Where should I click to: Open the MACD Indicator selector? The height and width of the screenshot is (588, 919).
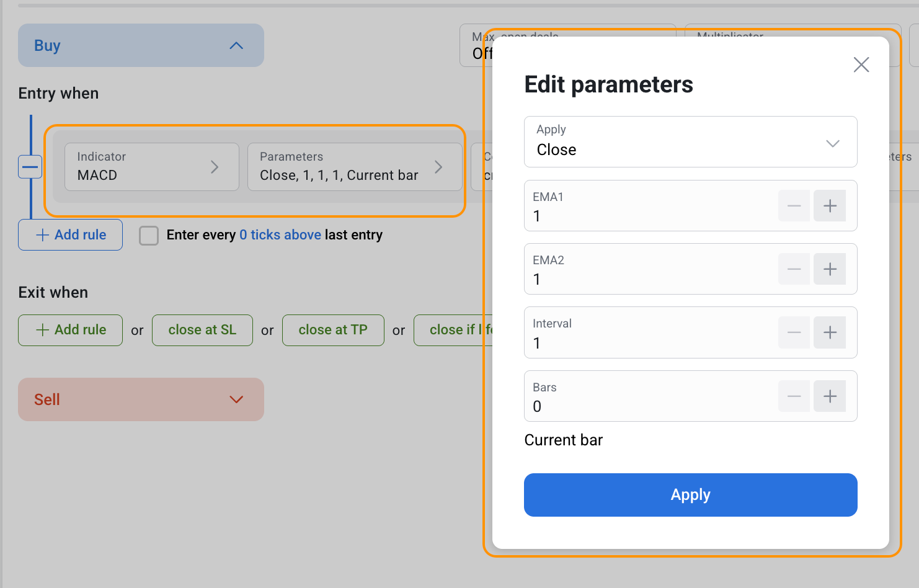point(151,167)
